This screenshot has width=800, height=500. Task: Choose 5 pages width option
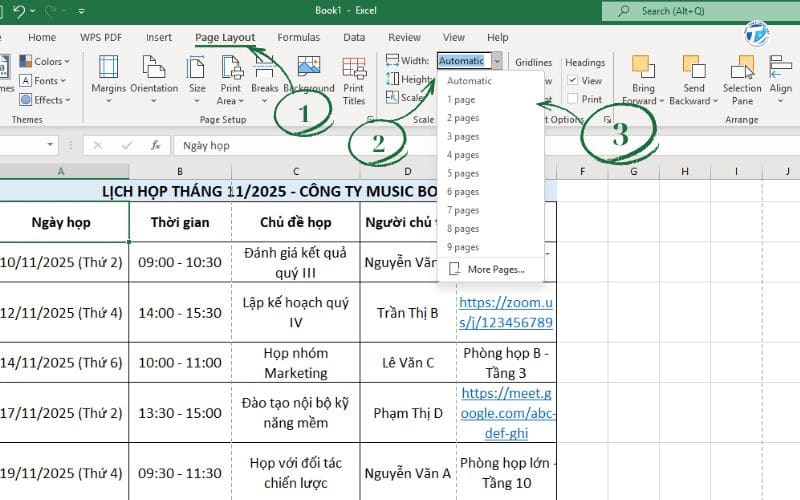[x=490, y=173]
